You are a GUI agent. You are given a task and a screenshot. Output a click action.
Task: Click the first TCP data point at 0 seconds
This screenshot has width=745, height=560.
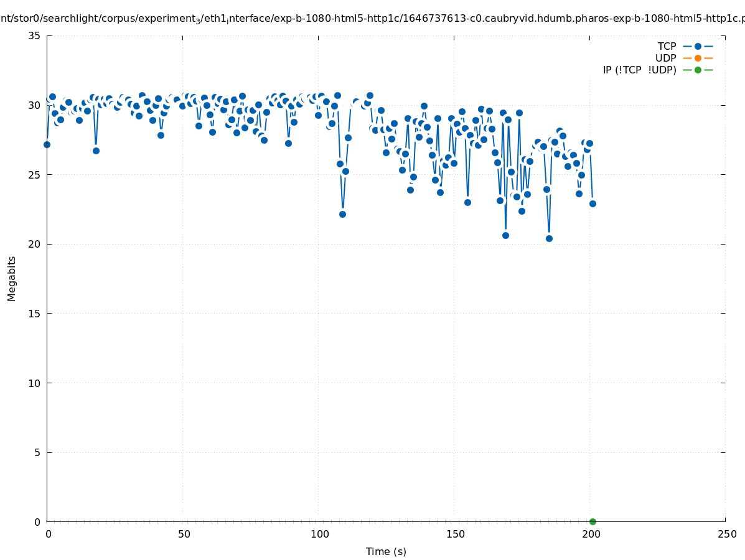click(47, 144)
